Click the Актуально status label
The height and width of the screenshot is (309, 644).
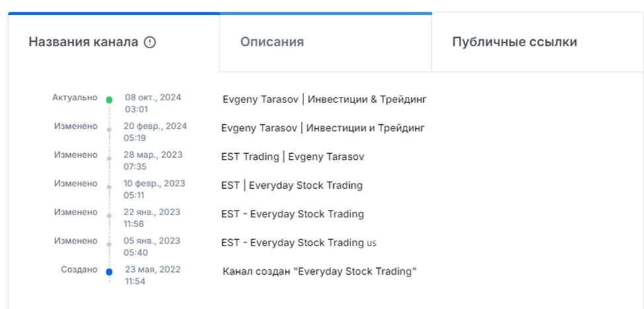pyautogui.click(x=75, y=97)
